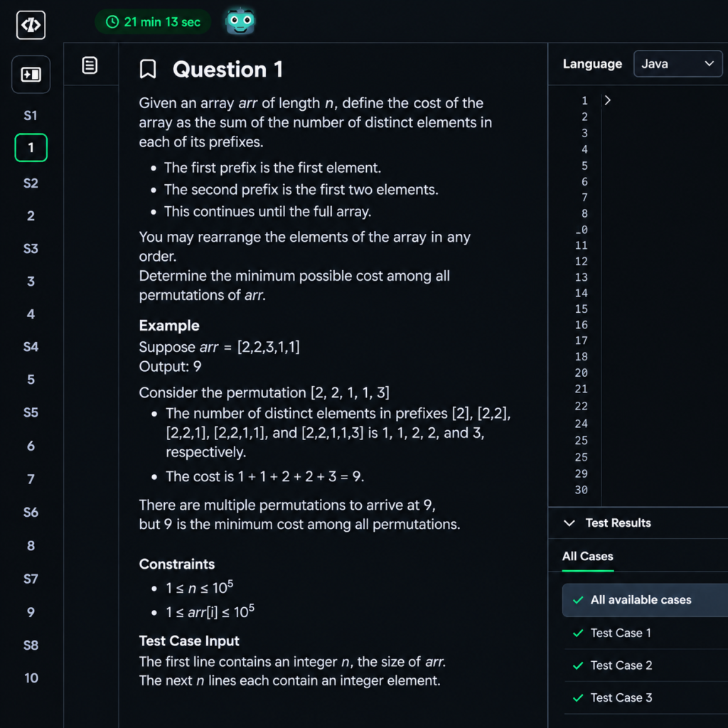Go to question 1 in the sidebar
This screenshot has height=728, width=728.
coord(31,148)
